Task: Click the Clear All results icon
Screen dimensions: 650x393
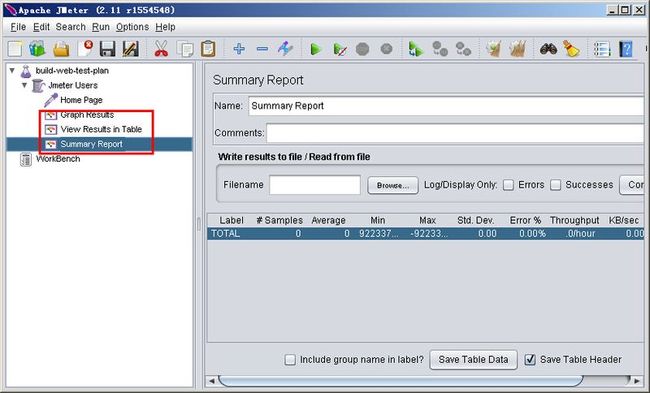Action: pyautogui.click(x=517, y=49)
